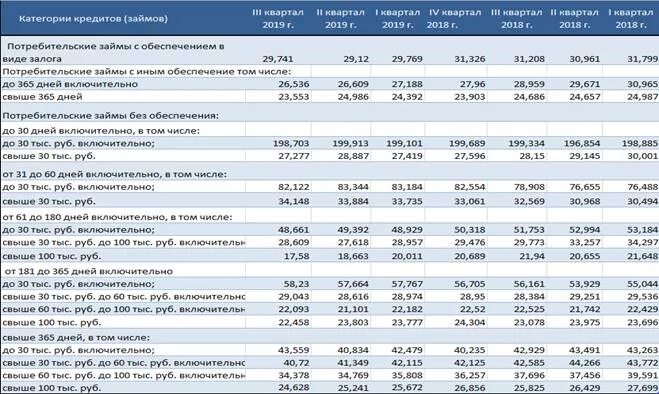The width and height of the screenshot is (659, 394).
Task: Click cell value 33,257
Action: click(585, 243)
